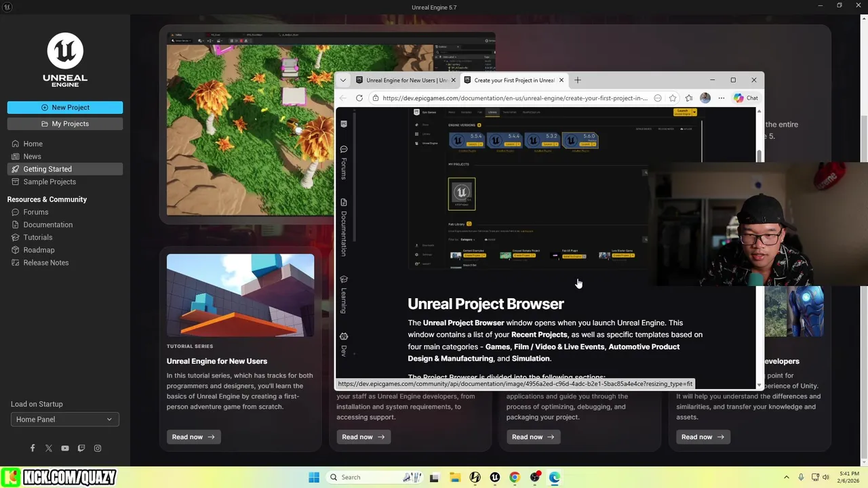Show hidden system tray icons
The width and height of the screenshot is (868, 488).
point(787,477)
